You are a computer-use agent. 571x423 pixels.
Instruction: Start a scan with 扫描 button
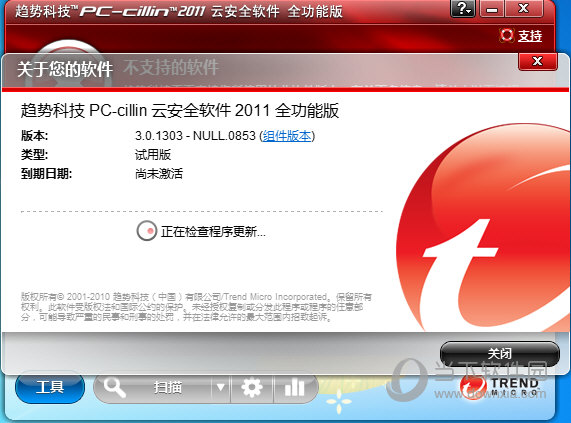pyautogui.click(x=168, y=387)
